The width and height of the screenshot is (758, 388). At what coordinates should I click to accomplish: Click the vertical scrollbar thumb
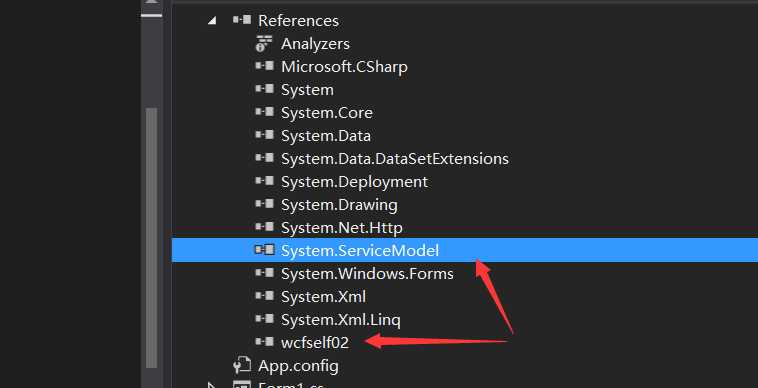click(x=152, y=238)
